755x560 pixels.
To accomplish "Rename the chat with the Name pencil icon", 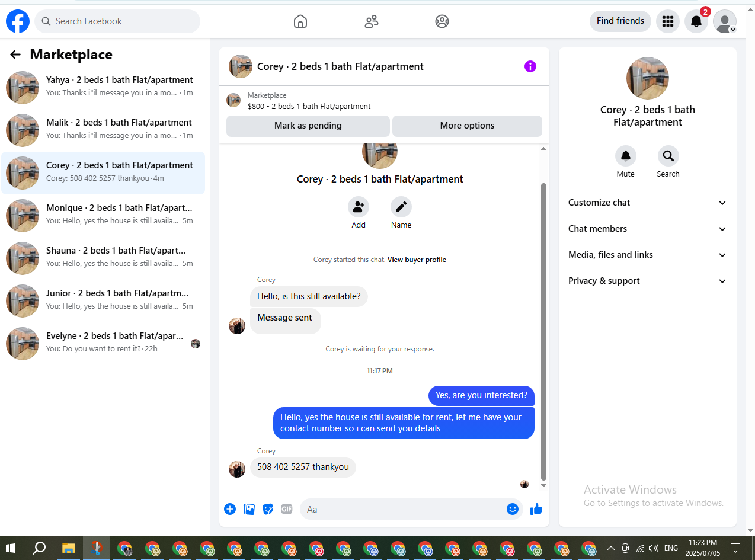I will pos(401,207).
